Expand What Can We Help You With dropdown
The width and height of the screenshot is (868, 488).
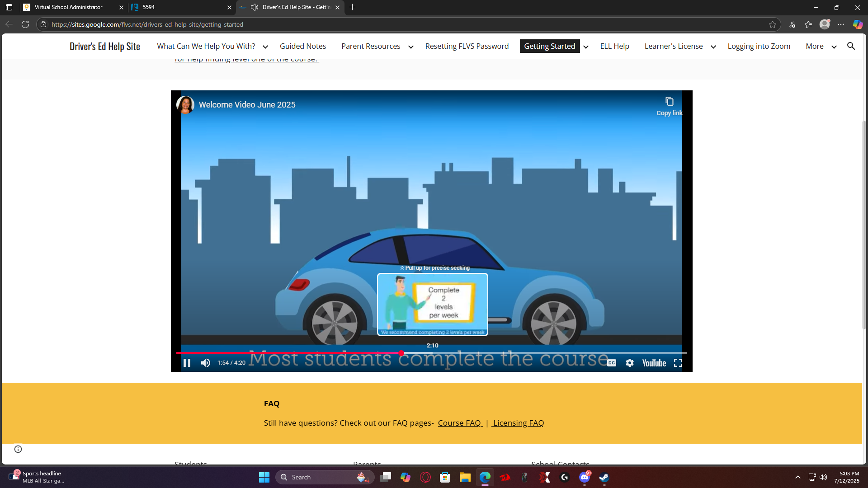265,47
